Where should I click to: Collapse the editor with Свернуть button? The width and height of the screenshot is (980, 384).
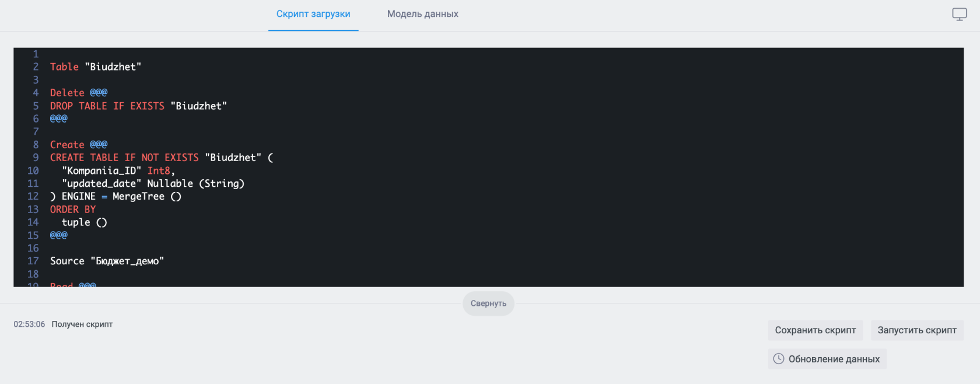(488, 303)
